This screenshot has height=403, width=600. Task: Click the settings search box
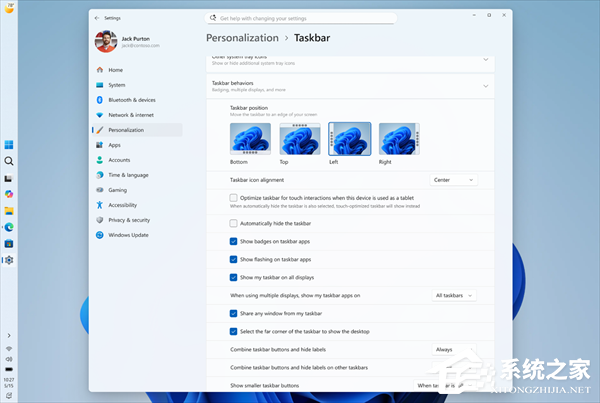click(x=301, y=18)
